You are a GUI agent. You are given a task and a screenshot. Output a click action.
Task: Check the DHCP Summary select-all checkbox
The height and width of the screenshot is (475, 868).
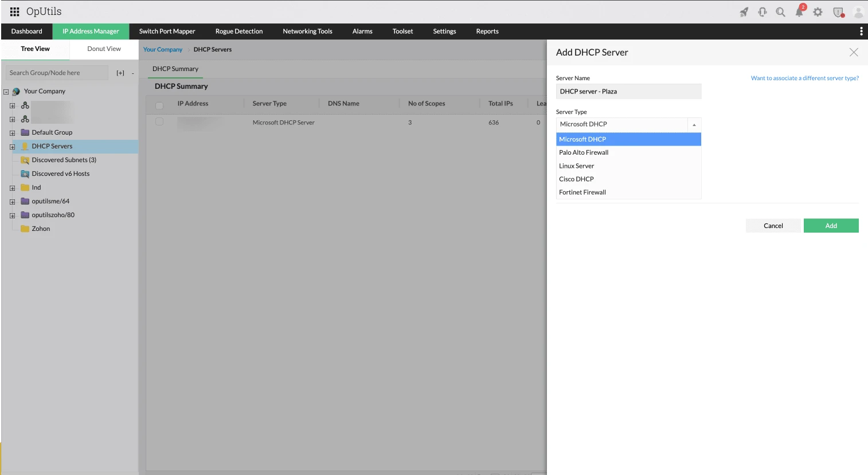pos(159,103)
